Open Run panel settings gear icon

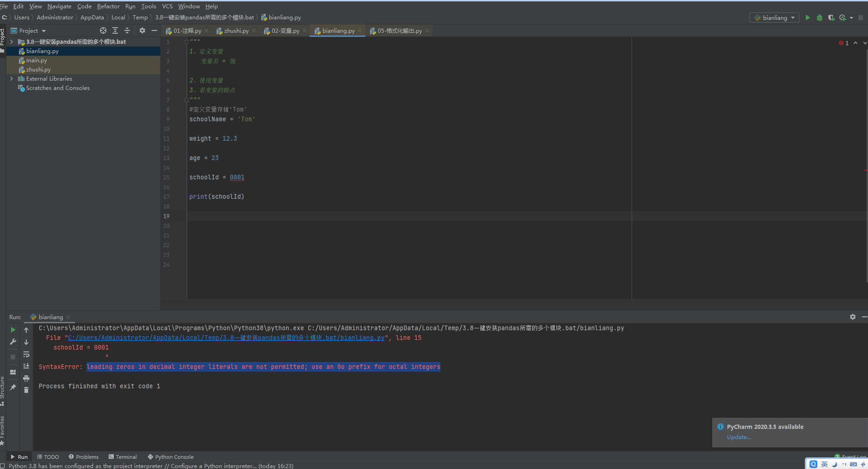coord(853,317)
